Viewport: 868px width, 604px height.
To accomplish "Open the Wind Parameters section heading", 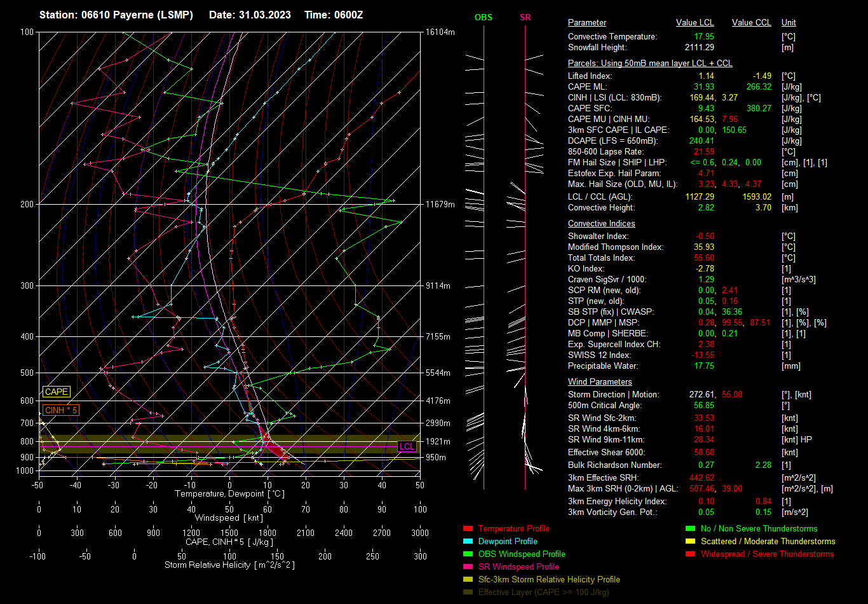I will click(x=600, y=382).
